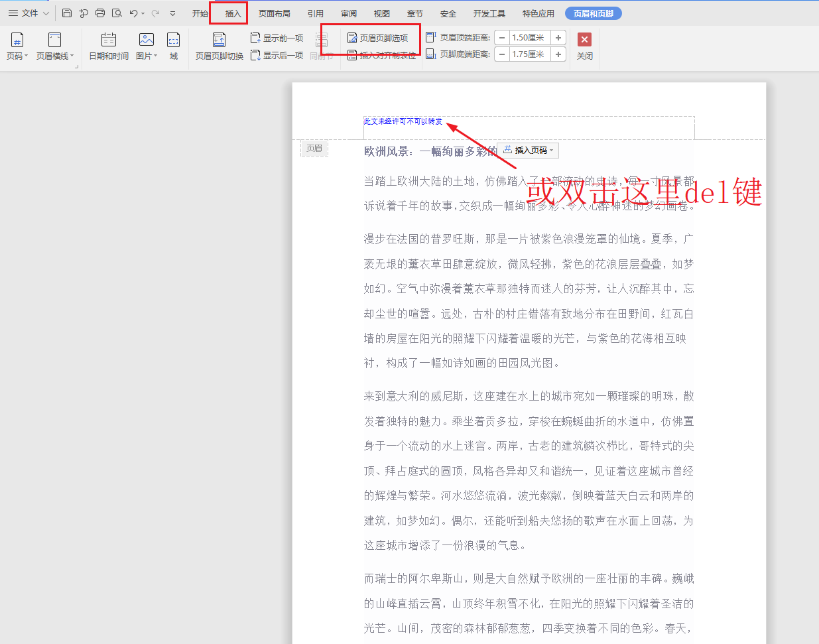Image resolution: width=819 pixels, height=644 pixels.
Task: Click 显示后一项 to show next item
Action: pyautogui.click(x=277, y=55)
